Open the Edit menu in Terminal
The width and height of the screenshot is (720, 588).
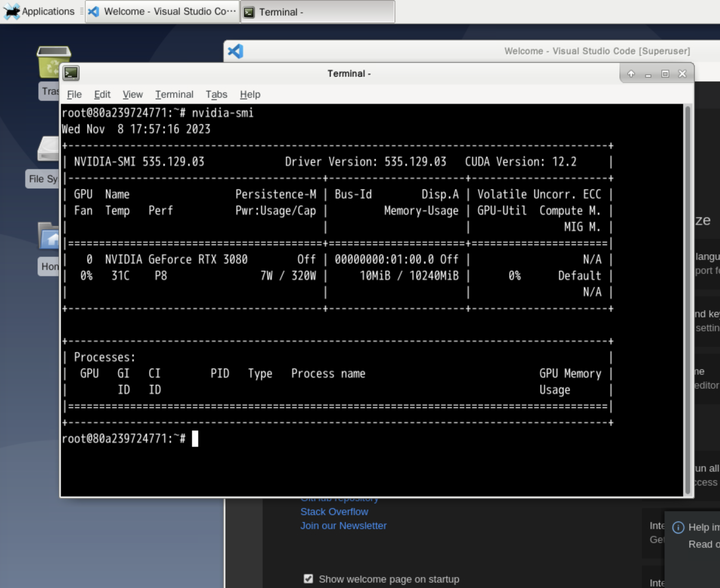click(102, 94)
